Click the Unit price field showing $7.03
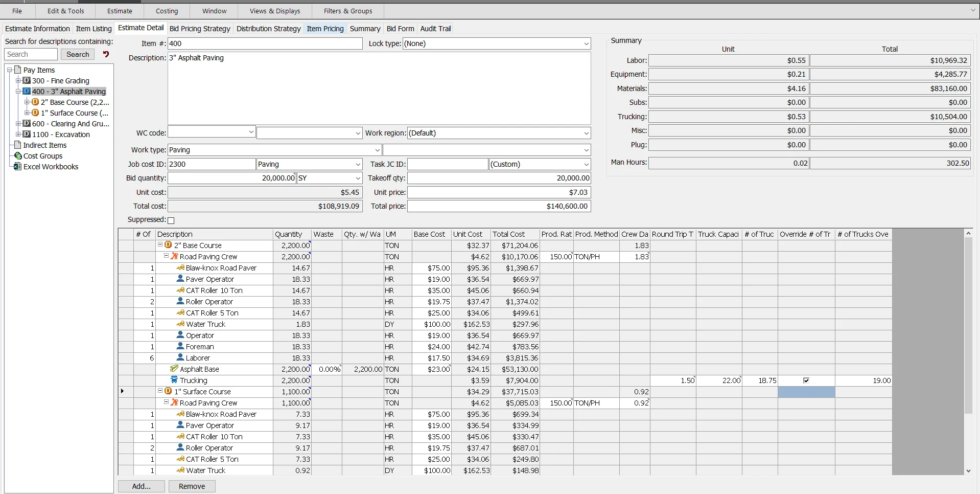The height and width of the screenshot is (494, 980). (x=499, y=192)
